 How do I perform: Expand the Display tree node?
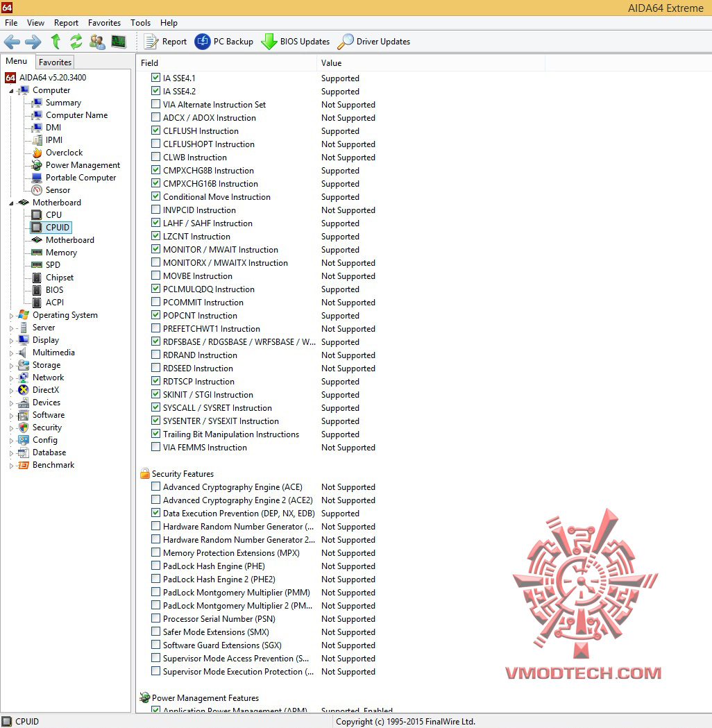pyautogui.click(x=11, y=340)
